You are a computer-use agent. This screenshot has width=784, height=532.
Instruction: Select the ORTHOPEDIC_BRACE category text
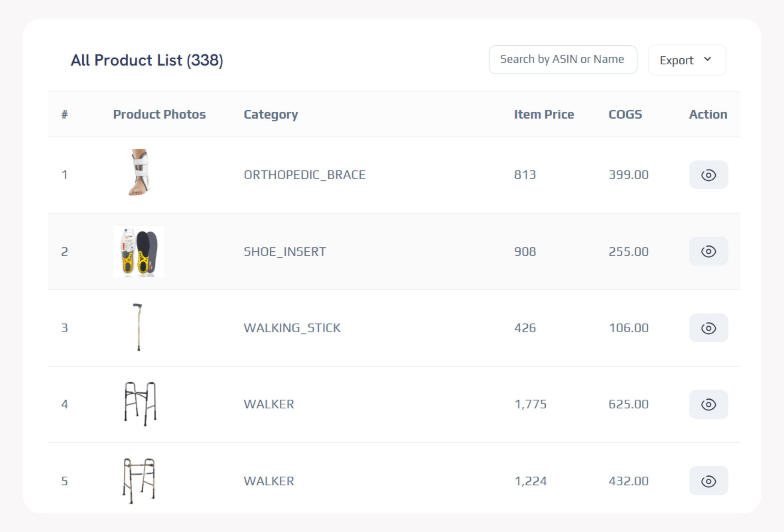tap(304, 175)
